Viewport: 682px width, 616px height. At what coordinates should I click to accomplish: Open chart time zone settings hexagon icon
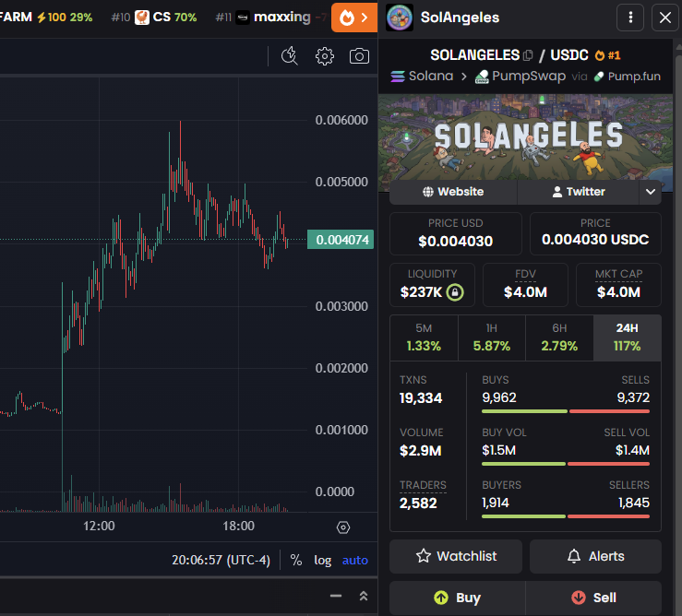[343, 527]
